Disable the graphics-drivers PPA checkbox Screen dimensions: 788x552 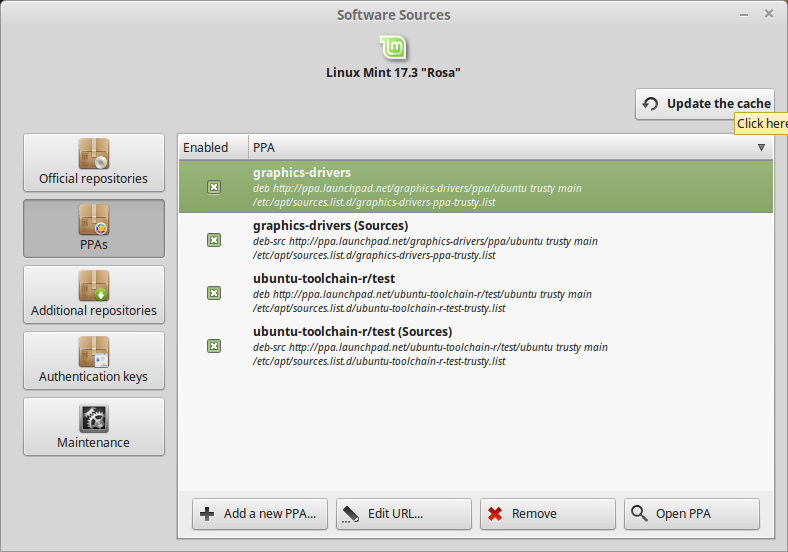tap(214, 187)
